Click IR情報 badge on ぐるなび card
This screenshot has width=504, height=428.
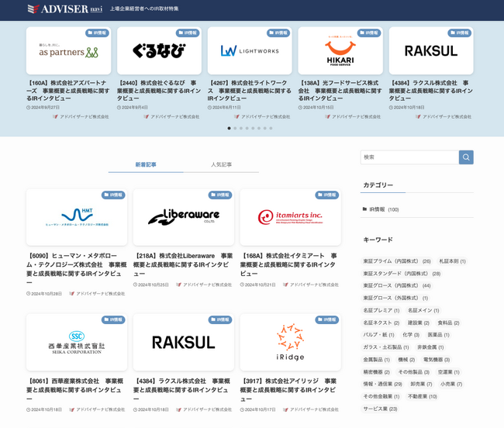click(188, 33)
